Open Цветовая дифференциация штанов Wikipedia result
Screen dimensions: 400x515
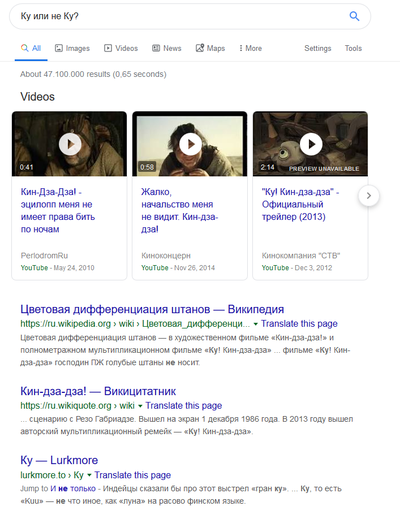pos(152,309)
